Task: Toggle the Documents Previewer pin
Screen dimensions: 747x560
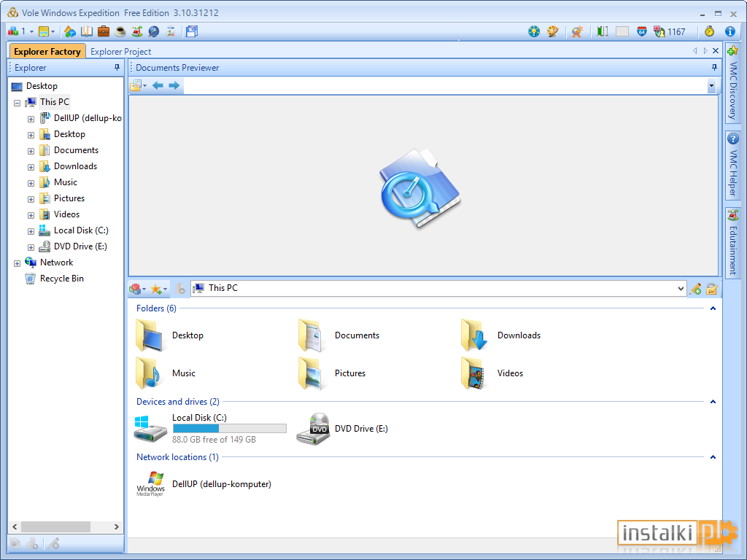Action: [x=714, y=68]
